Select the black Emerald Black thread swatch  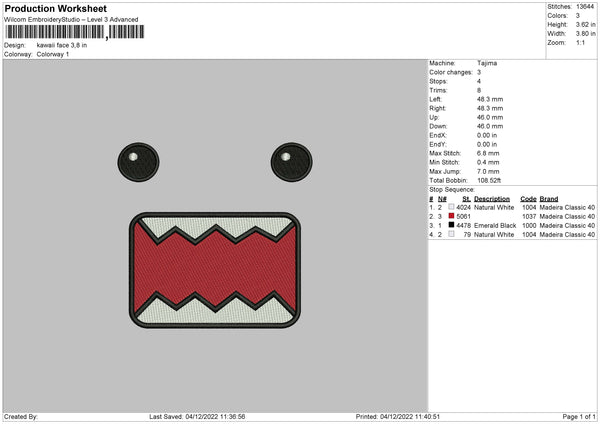[x=451, y=225]
